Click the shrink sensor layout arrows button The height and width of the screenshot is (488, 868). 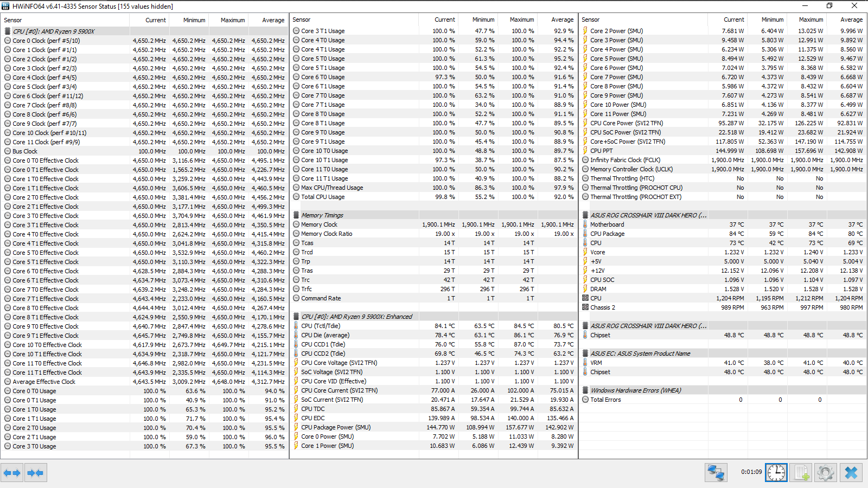(35, 473)
